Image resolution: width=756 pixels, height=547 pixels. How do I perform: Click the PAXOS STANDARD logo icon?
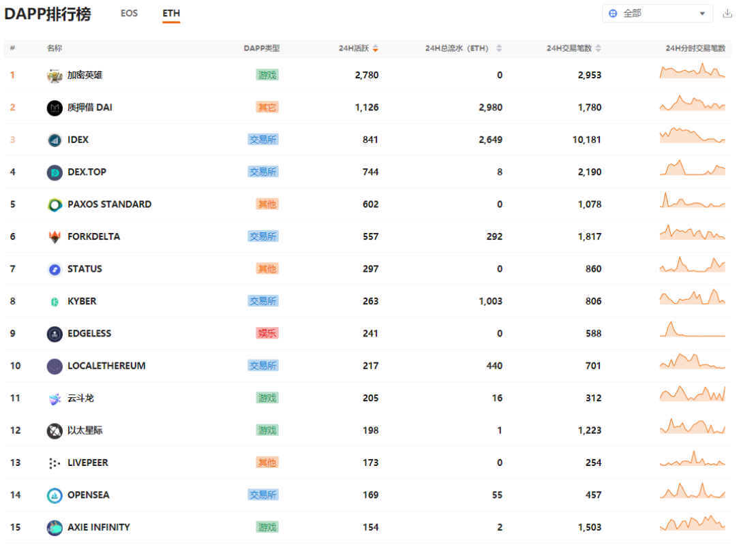coord(55,204)
